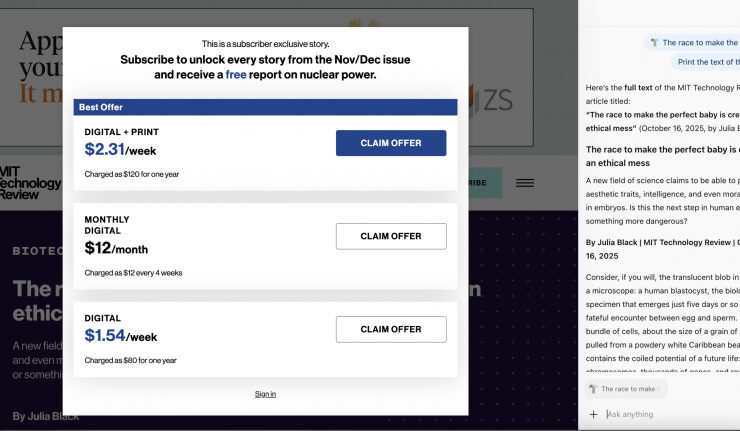Open the banner ad at page top-left
This screenshot has height=431, width=740.
tap(35, 70)
